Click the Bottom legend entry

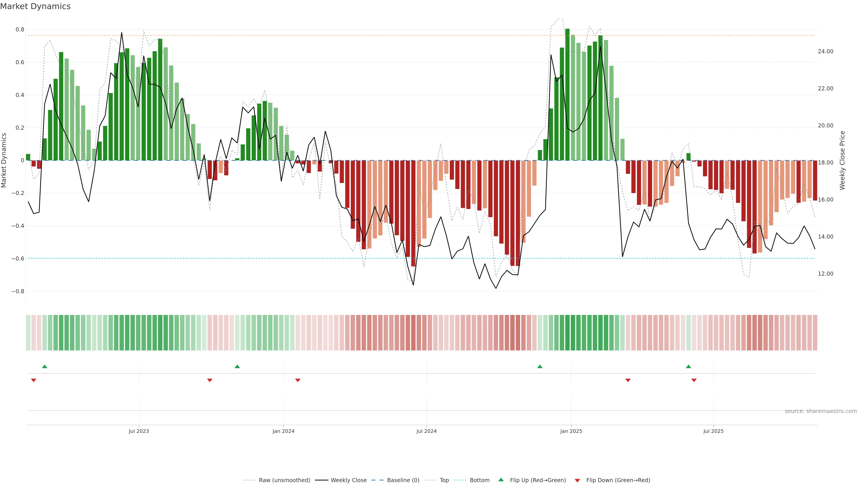479,480
